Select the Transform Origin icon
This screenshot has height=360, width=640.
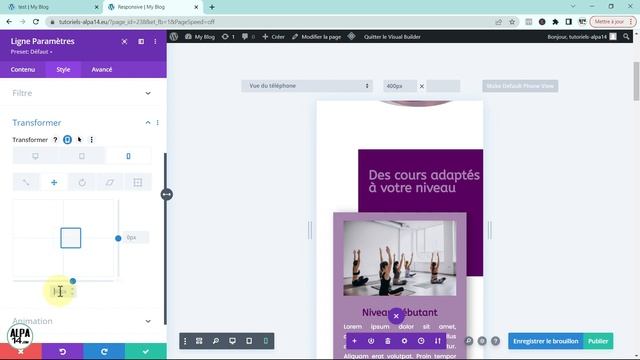coord(138,182)
